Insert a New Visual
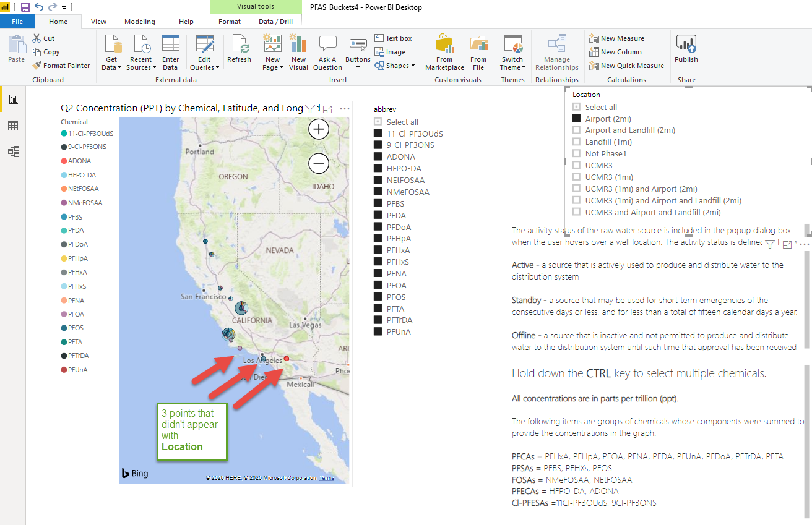This screenshot has height=525, width=812. tap(298, 53)
